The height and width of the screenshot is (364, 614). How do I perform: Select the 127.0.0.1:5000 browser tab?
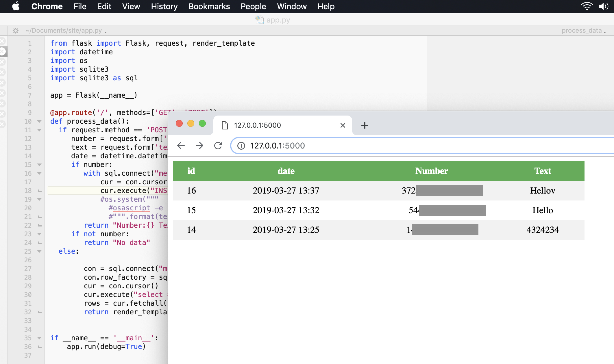pos(283,125)
